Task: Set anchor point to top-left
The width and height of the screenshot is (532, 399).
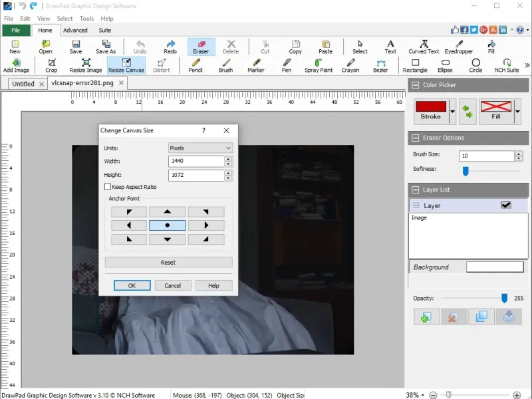Action: [129, 211]
